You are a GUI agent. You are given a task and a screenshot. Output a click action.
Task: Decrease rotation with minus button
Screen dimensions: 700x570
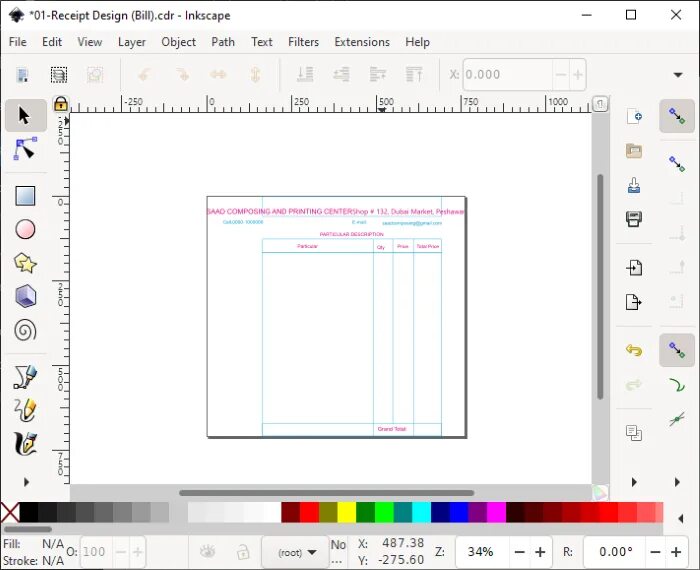pyautogui.click(x=655, y=552)
